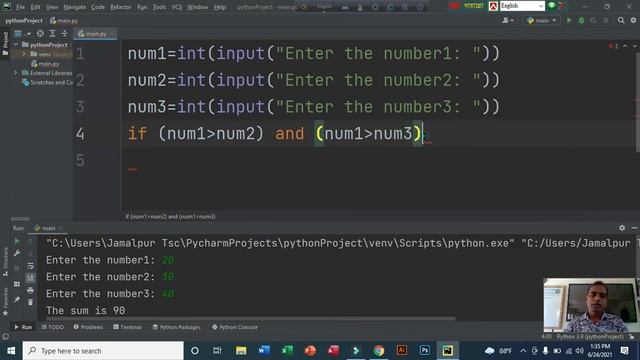Screen dimensions: 640x360
Task: Open the Navigate menu
Action: pos(75,7)
